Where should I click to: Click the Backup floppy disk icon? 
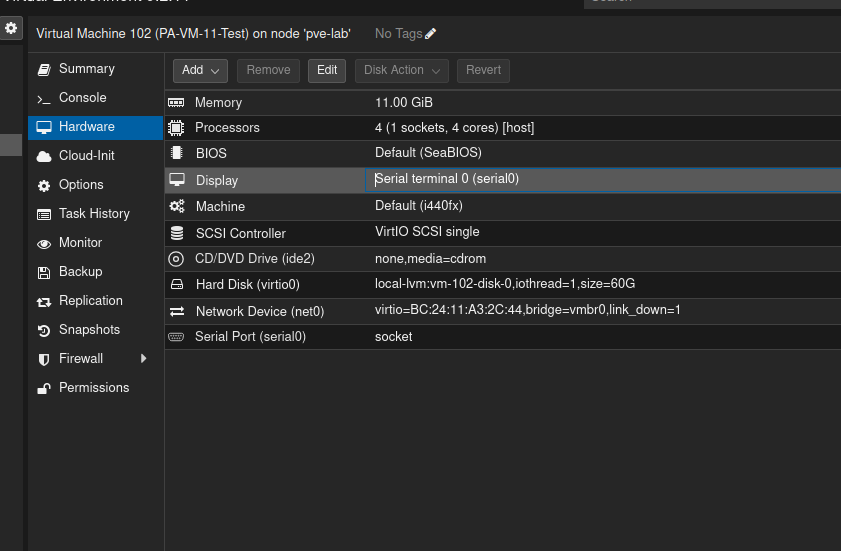pyautogui.click(x=44, y=273)
